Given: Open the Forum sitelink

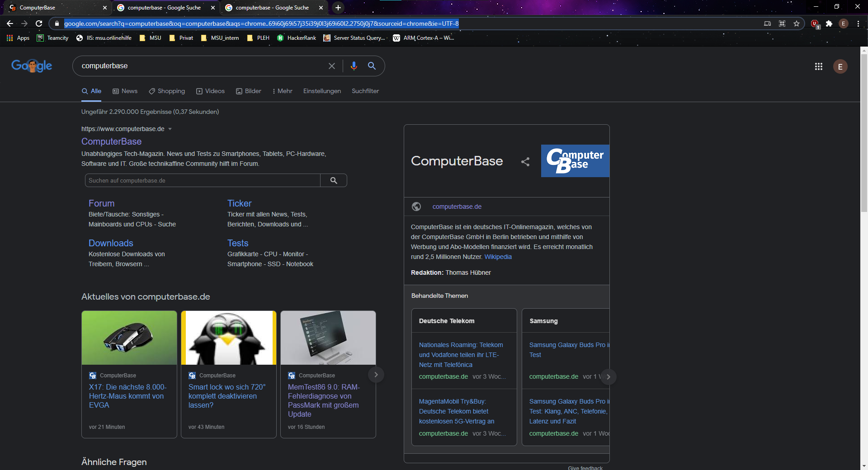Looking at the screenshot, I should tap(101, 203).
